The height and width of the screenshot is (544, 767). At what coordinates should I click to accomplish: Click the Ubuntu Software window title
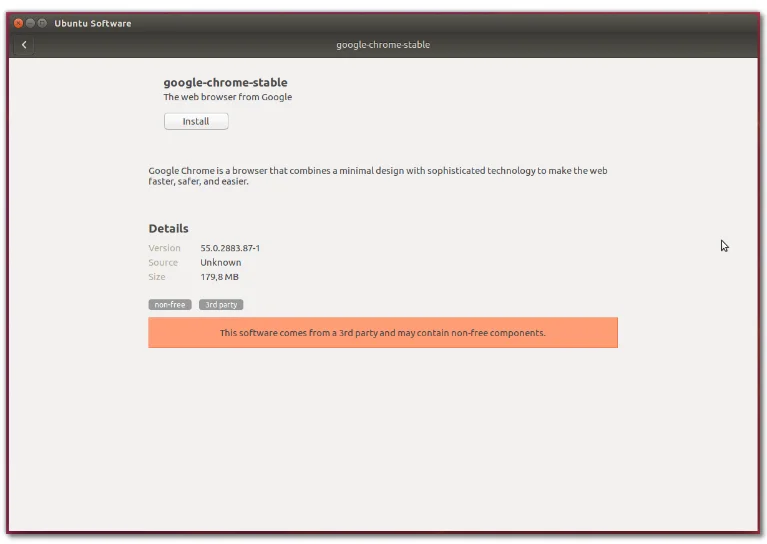(93, 23)
